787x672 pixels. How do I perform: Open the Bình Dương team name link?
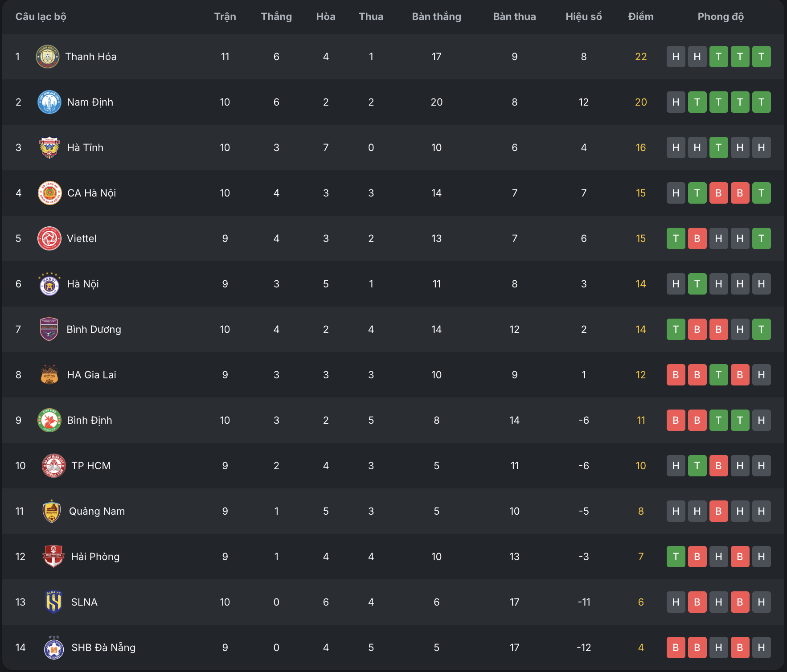click(94, 329)
